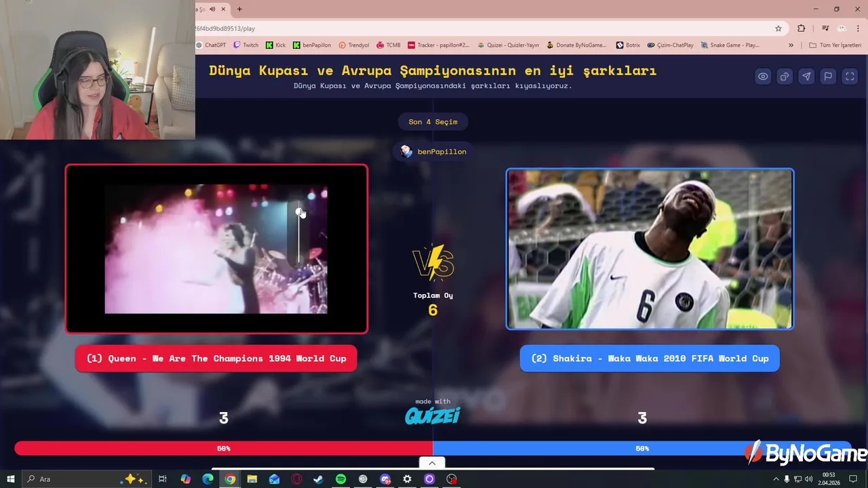
Task: Open Opera browser from taskbar
Action: point(296,479)
